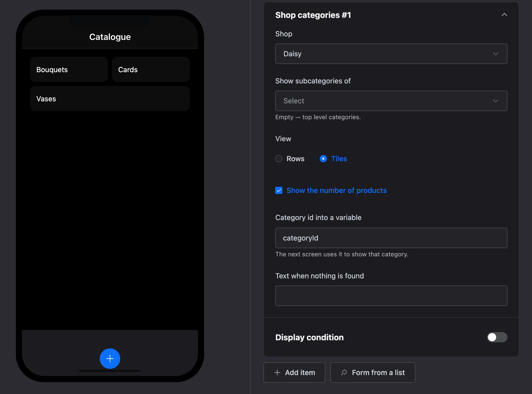
Task: Toggle Show the number of products checkbox
Action: (x=279, y=190)
